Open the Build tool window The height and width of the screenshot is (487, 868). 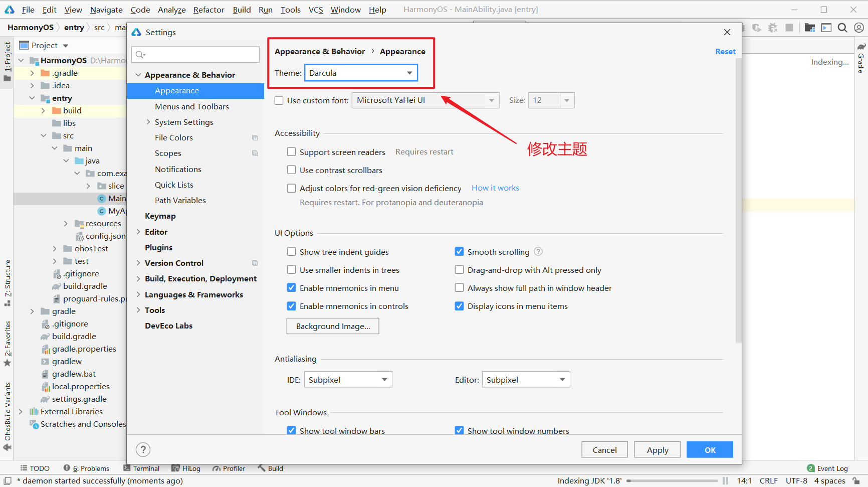pos(271,468)
